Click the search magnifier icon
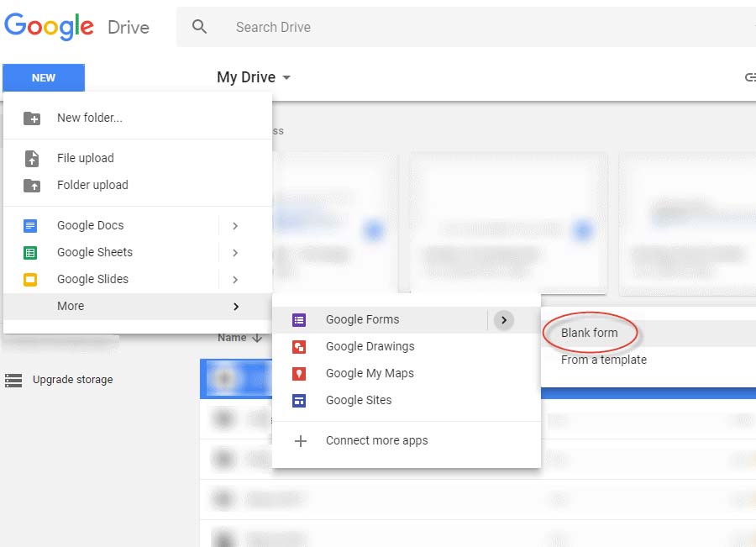Screen dimensions: 756x547 (199, 27)
